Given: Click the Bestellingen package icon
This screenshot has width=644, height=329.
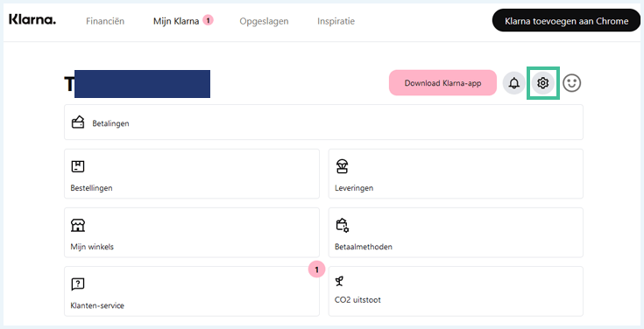Looking at the screenshot, I should 78,166.
